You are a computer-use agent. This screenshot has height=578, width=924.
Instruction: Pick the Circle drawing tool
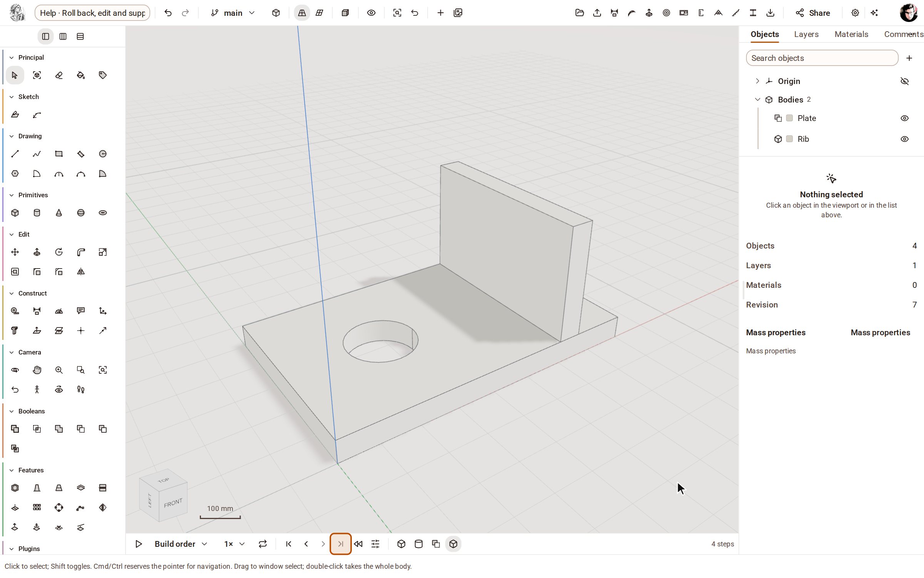[x=103, y=154]
